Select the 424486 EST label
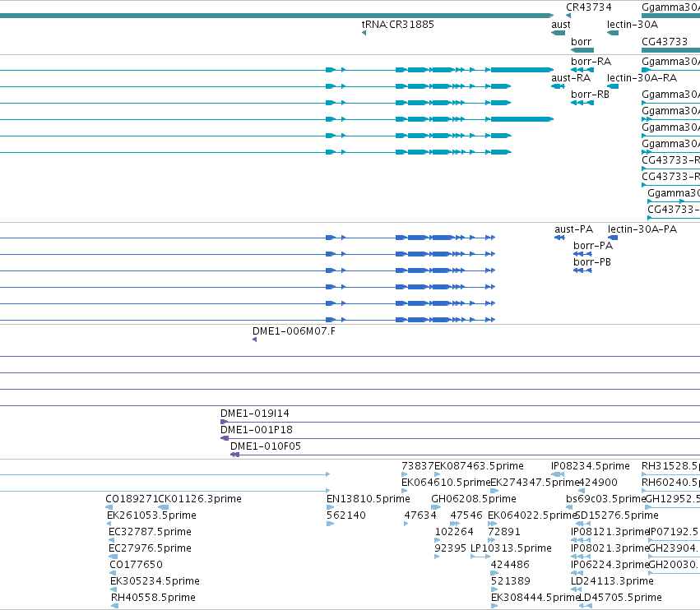The height and width of the screenshot is (610, 700). point(510,565)
